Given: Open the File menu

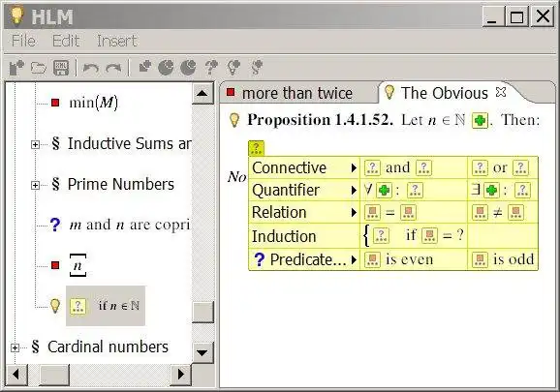Looking at the screenshot, I should (23, 41).
